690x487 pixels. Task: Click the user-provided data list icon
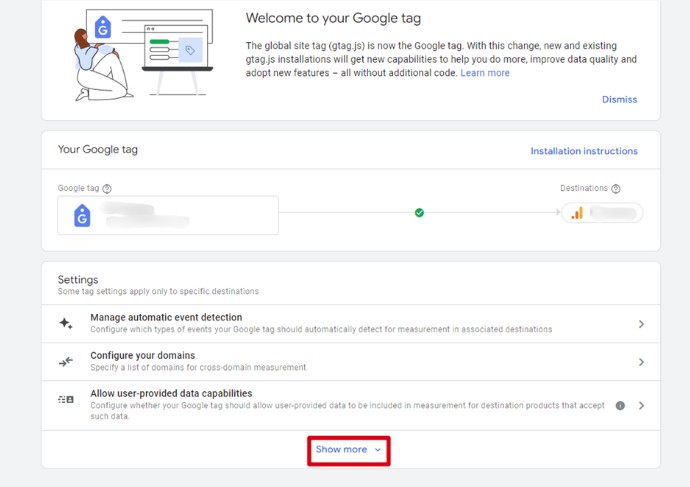pyautogui.click(x=66, y=399)
